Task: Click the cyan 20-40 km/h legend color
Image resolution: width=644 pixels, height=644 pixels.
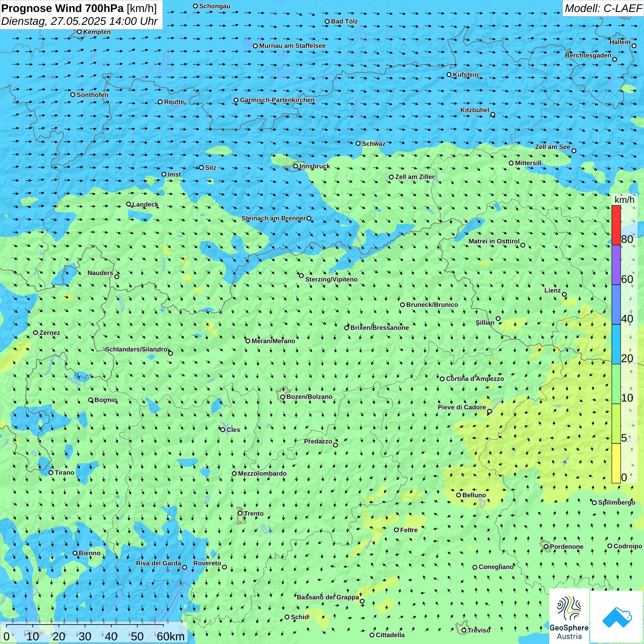Action: 616,345
